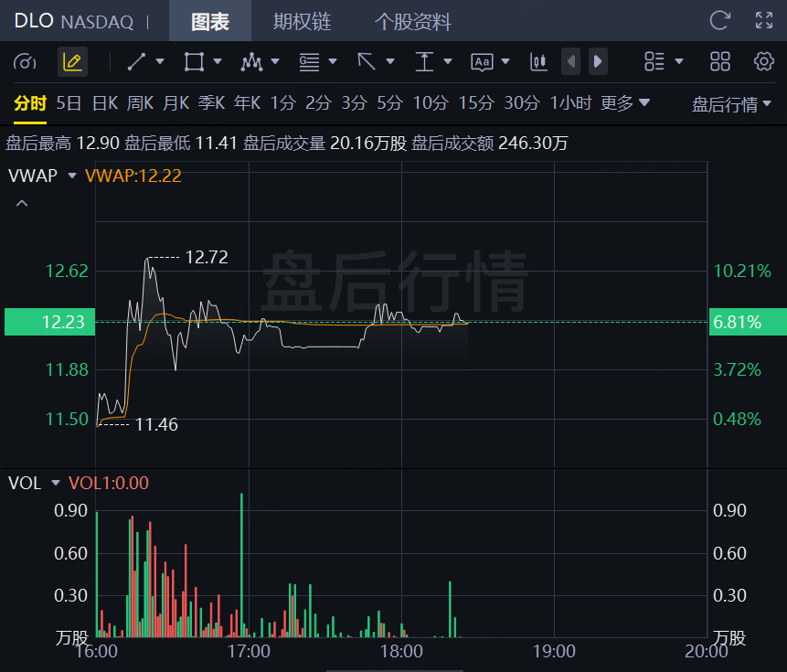The image size is (787, 672).
Task: Select 1小时 interval
Action: tap(570, 103)
